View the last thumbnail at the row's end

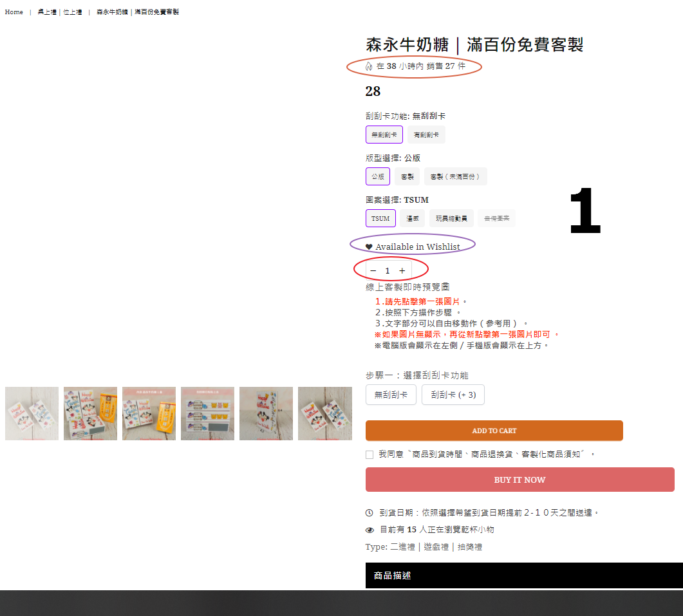click(325, 413)
